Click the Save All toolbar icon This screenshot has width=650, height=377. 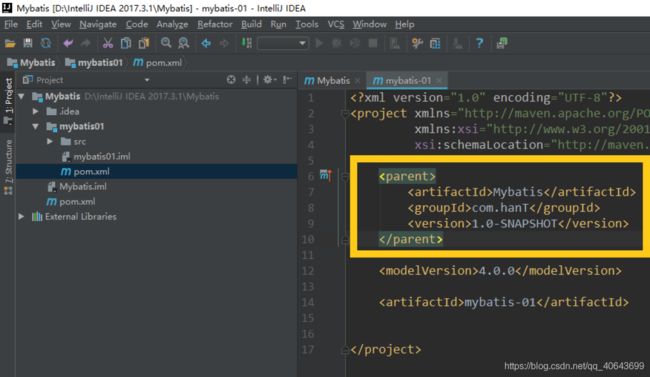coord(28,43)
